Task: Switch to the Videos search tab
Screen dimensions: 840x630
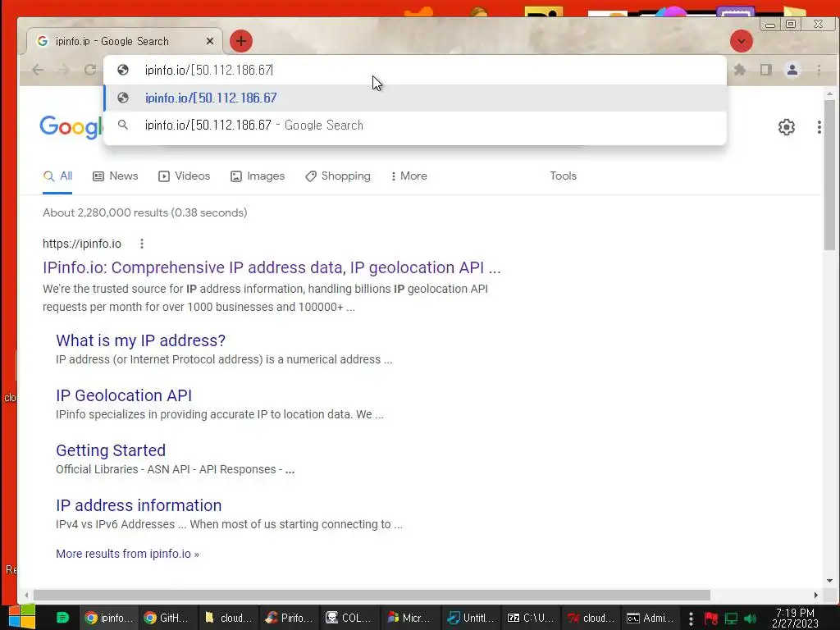Action: coord(185,176)
